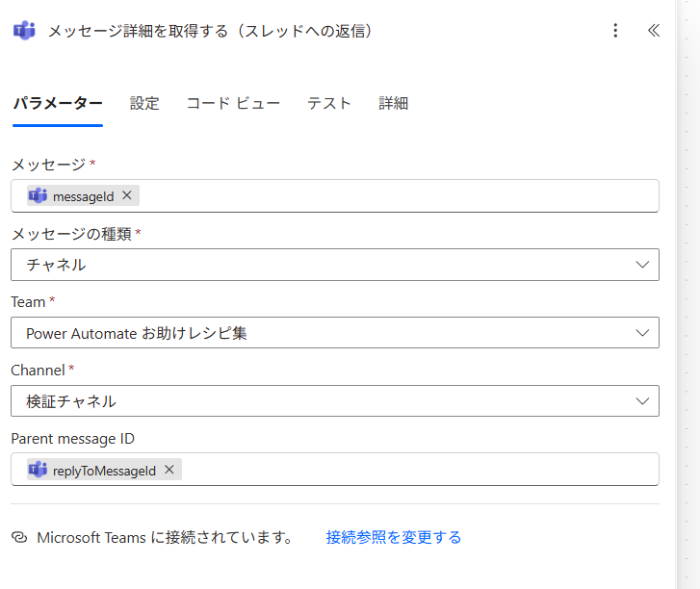Screen dimensions: 700x589
Task: Click the panel title メッセージ詳細を取得する
Action: (x=210, y=31)
